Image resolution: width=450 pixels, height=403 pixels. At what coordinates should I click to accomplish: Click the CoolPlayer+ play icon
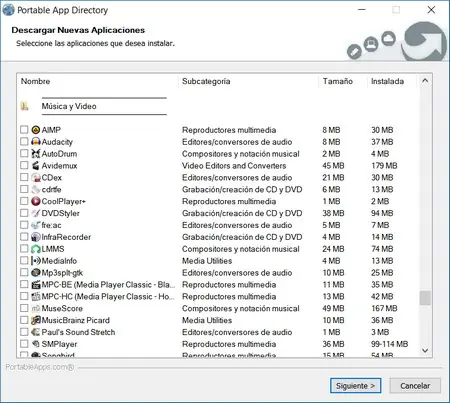coord(36,201)
